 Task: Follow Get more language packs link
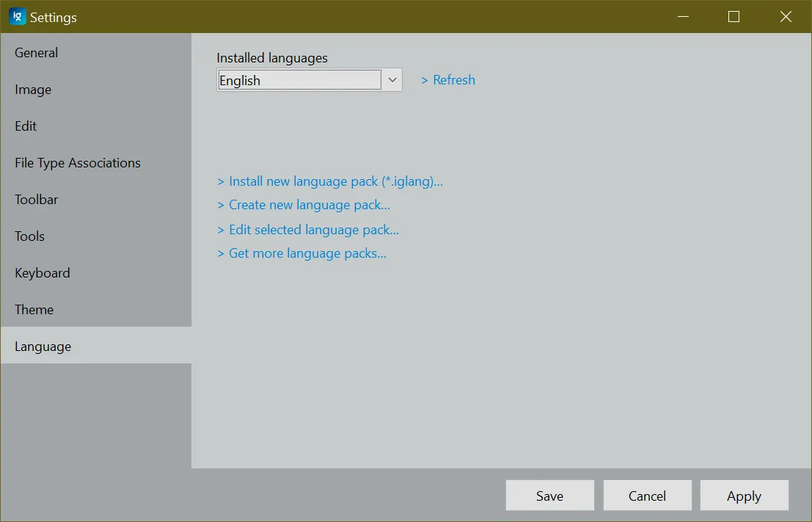point(302,253)
